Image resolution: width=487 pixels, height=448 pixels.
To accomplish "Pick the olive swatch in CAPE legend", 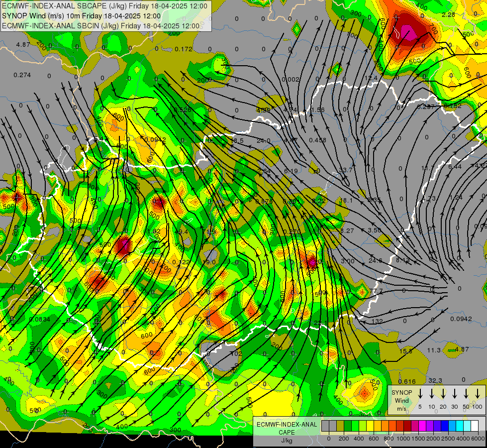I will coord(340,426).
